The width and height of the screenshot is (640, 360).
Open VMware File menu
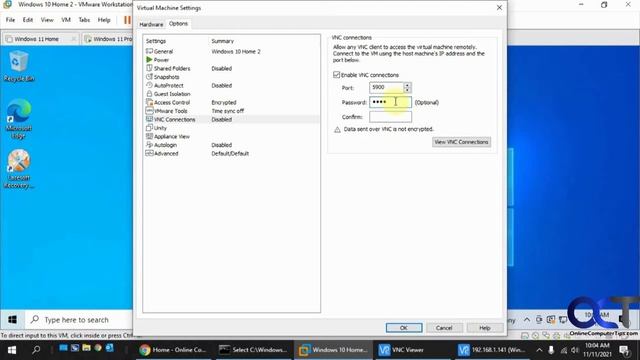pyautogui.click(x=10, y=20)
